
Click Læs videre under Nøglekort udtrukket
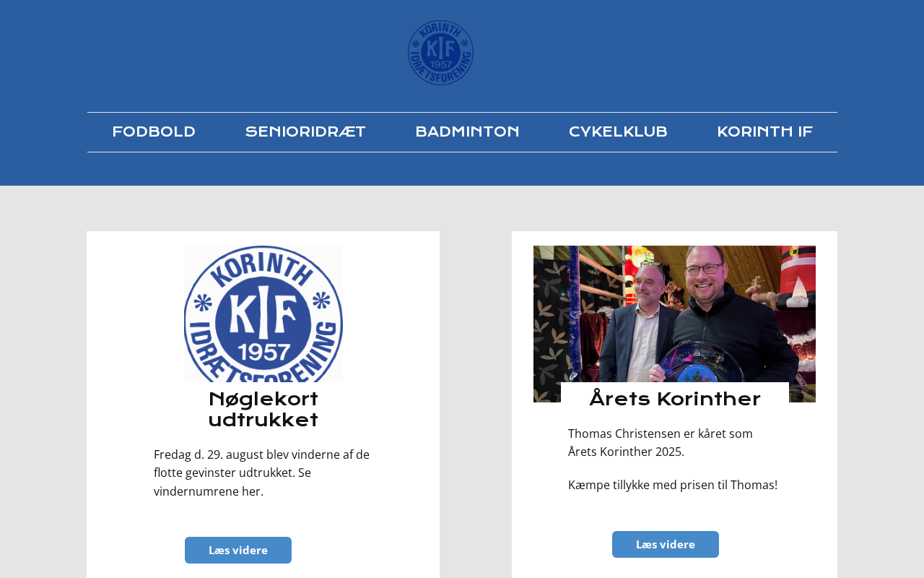[238, 550]
